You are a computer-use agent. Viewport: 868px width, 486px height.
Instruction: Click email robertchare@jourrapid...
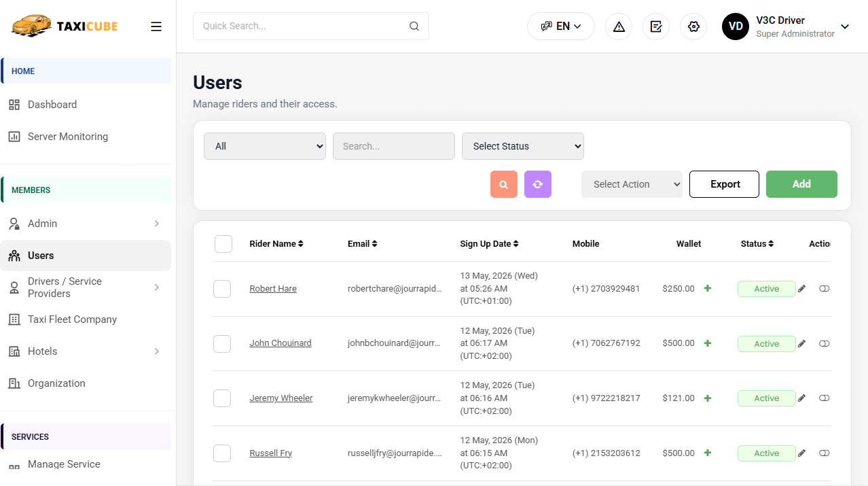click(395, 289)
